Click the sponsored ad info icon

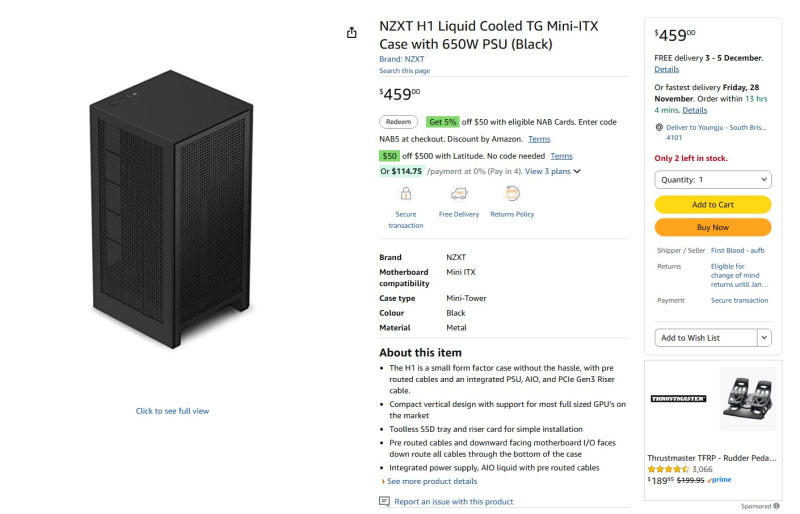coord(776,506)
